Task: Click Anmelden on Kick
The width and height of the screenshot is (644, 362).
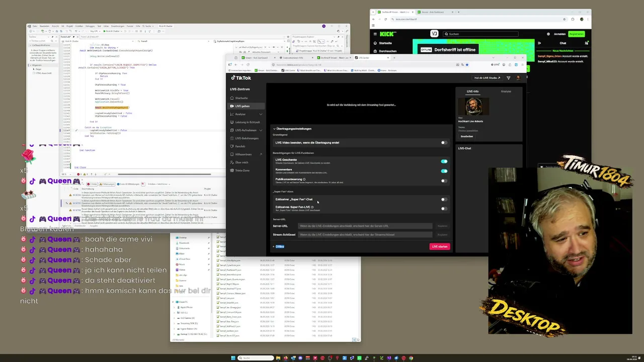Action: click(559, 34)
